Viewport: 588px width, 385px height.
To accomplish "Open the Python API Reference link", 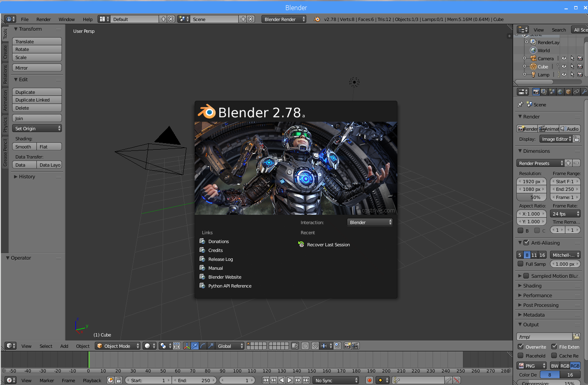I will click(229, 286).
